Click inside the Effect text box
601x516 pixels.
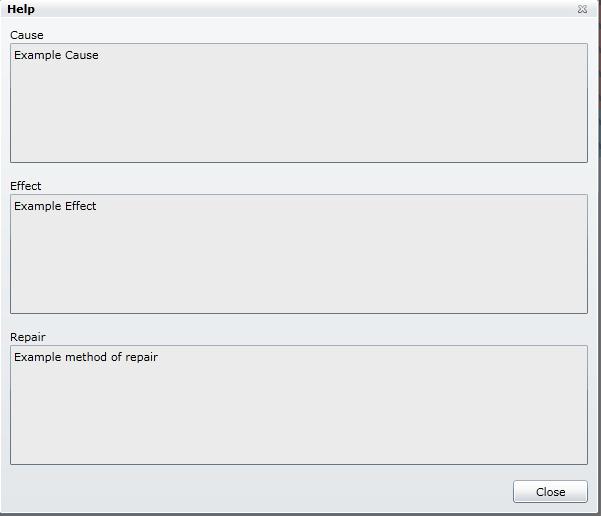(298, 262)
